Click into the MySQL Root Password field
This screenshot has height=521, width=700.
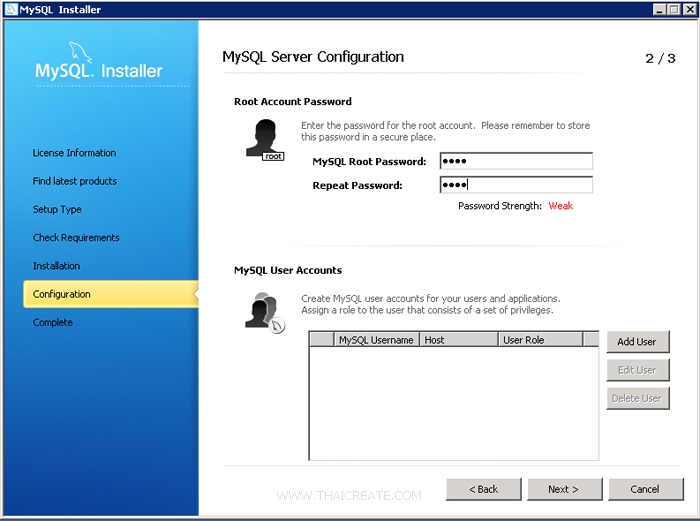516,161
